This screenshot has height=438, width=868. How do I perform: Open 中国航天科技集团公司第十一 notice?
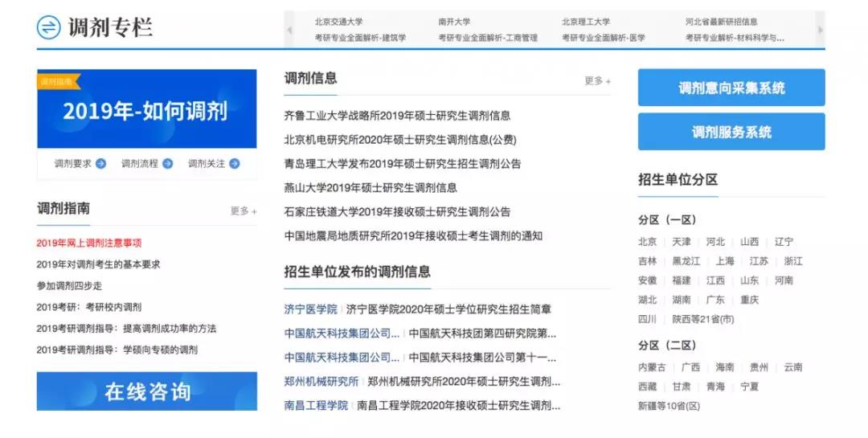click(x=482, y=358)
